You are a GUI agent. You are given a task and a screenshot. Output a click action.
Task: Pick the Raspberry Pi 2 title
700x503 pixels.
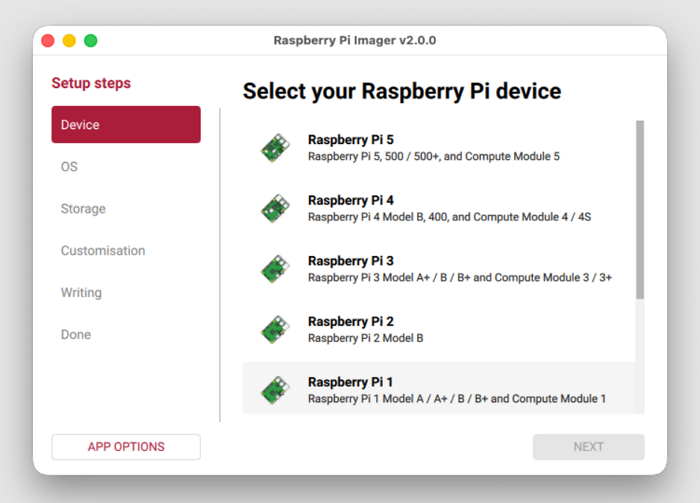(x=351, y=321)
